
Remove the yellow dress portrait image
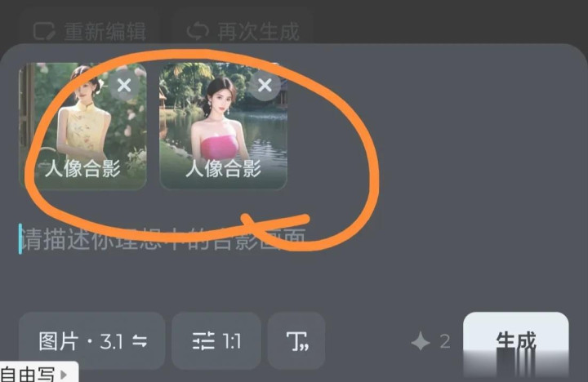coord(124,86)
